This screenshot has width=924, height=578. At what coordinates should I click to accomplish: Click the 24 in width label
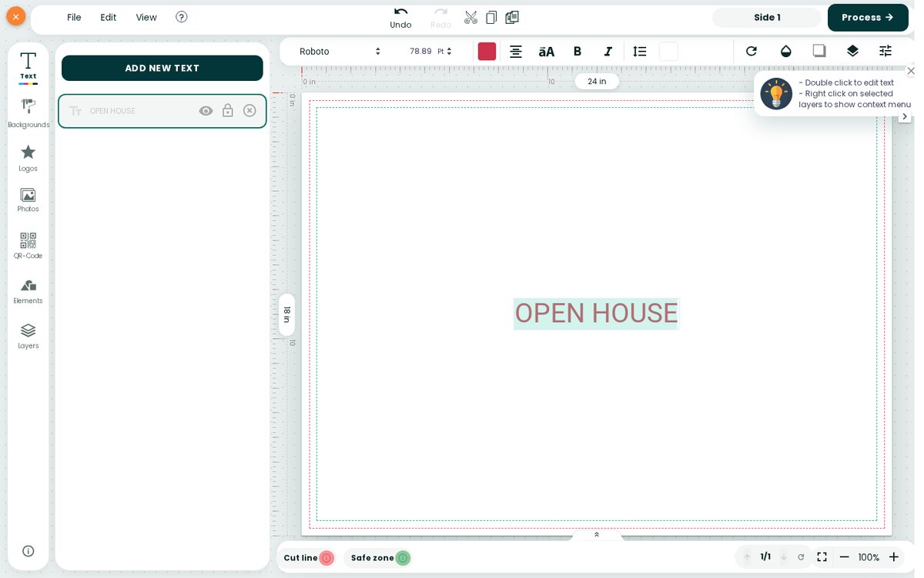pos(597,82)
